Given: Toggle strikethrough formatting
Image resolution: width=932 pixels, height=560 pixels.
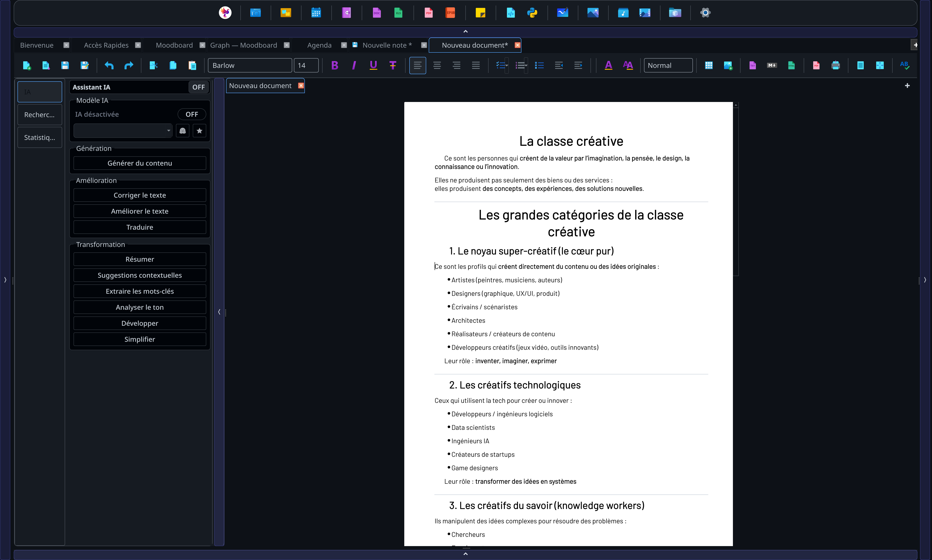Looking at the screenshot, I should point(393,66).
